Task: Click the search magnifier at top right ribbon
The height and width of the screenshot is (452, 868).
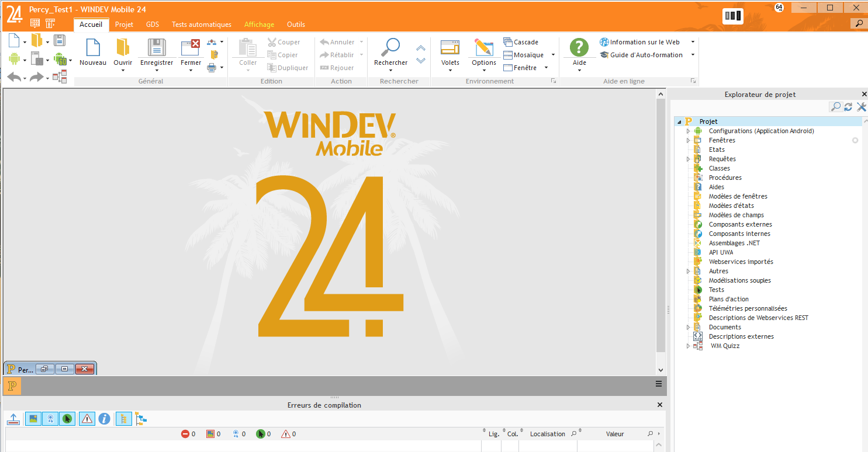Action: tap(858, 23)
